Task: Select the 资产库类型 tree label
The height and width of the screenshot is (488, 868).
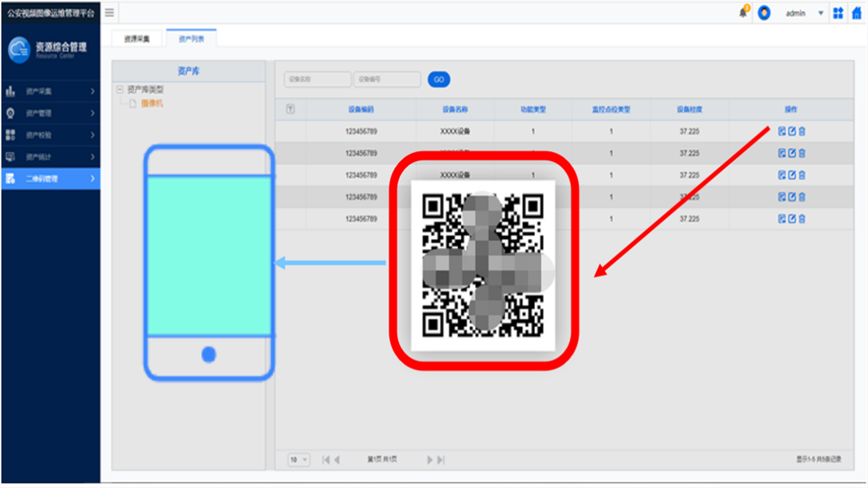Action: [x=145, y=90]
